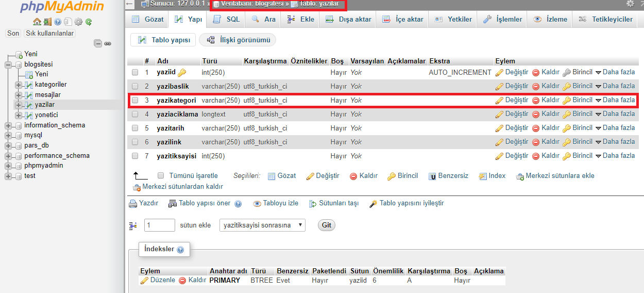Viewport: 644px width, 293px height.
Task: Collapse the blogsitesi database node
Action: pos(8,64)
